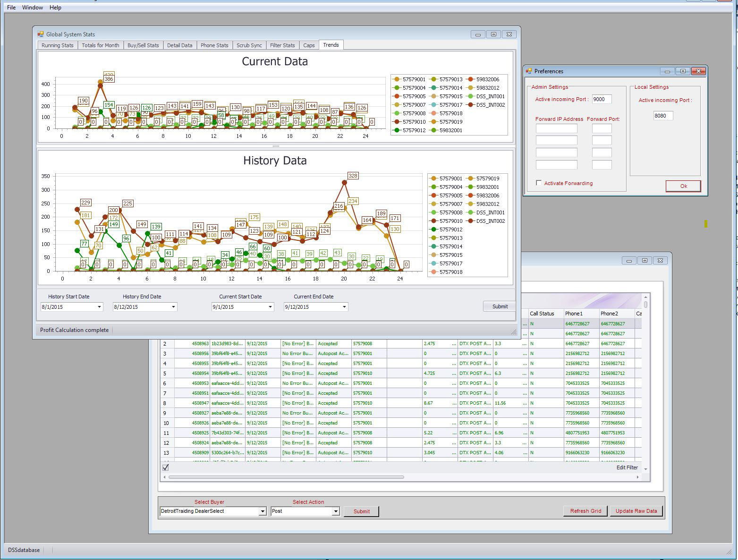Switch to the Buy/Sell Stats tab
738x560 pixels.
tap(143, 45)
